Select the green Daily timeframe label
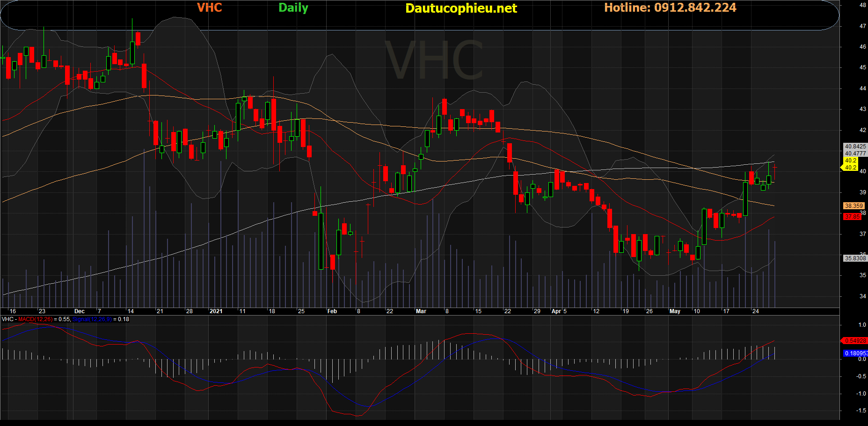The height and width of the screenshot is (426, 868). click(293, 8)
